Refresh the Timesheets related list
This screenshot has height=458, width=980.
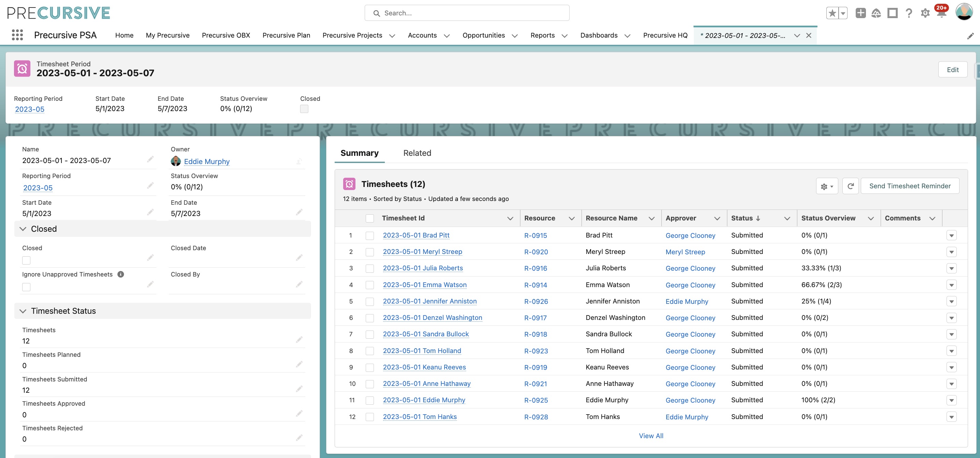click(x=851, y=186)
